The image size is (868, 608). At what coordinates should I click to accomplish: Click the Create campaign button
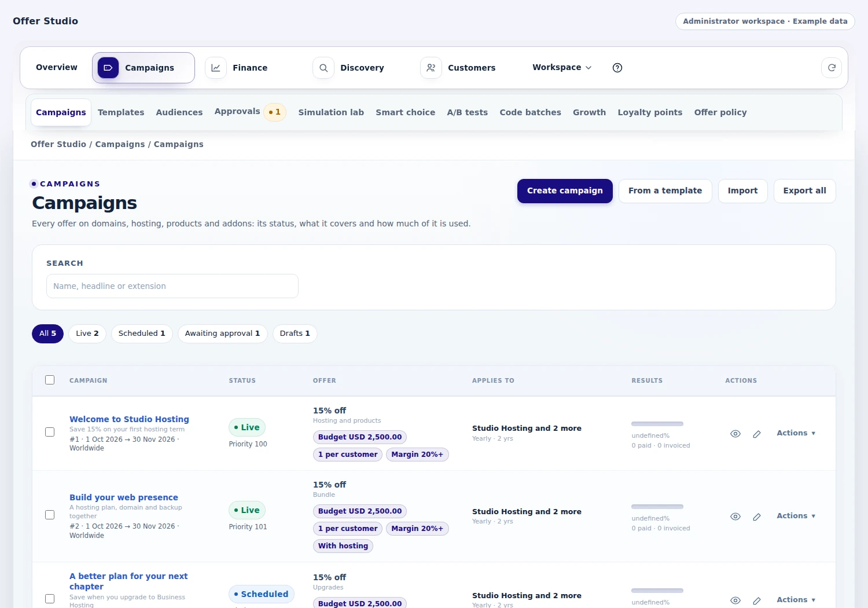565,191
